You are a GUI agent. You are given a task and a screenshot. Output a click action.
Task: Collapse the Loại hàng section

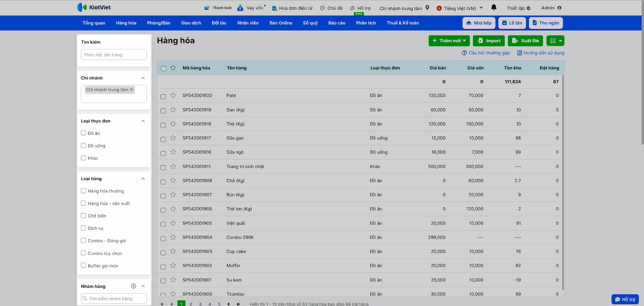pyautogui.click(x=143, y=179)
